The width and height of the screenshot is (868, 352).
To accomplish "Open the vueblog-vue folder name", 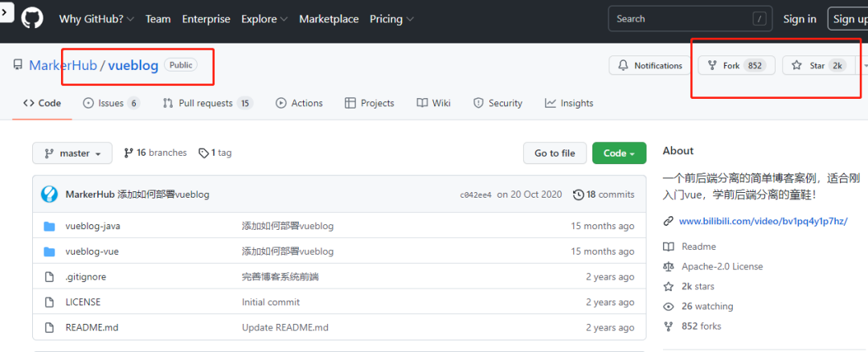I will pyautogui.click(x=92, y=252).
